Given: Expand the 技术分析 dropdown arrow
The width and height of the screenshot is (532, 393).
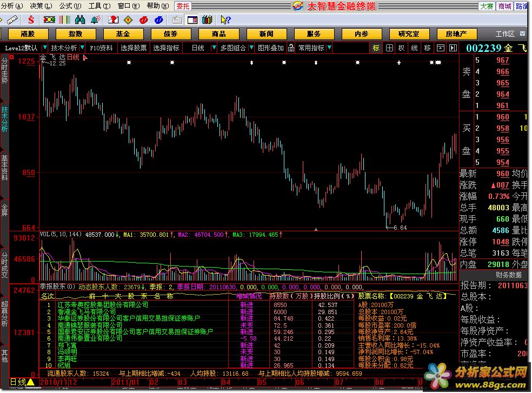Looking at the screenshot, I should pos(82,48).
